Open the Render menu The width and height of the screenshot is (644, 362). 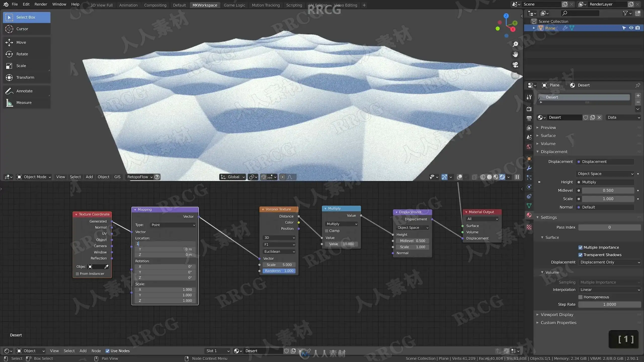pyautogui.click(x=41, y=4)
